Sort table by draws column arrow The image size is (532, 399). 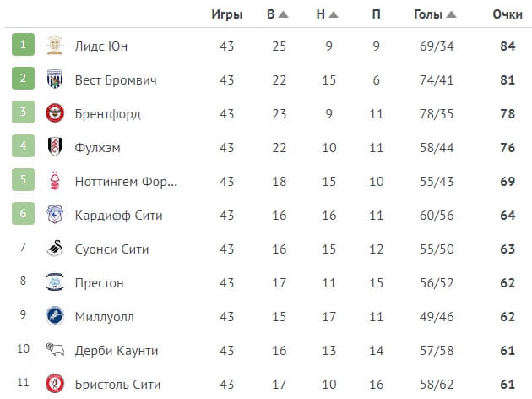pyautogui.click(x=334, y=14)
